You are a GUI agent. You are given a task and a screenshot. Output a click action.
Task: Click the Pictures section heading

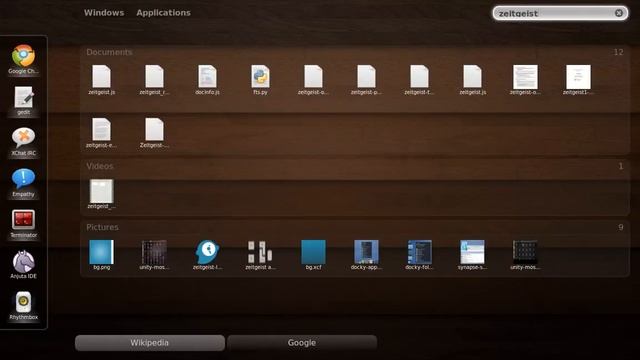point(102,227)
